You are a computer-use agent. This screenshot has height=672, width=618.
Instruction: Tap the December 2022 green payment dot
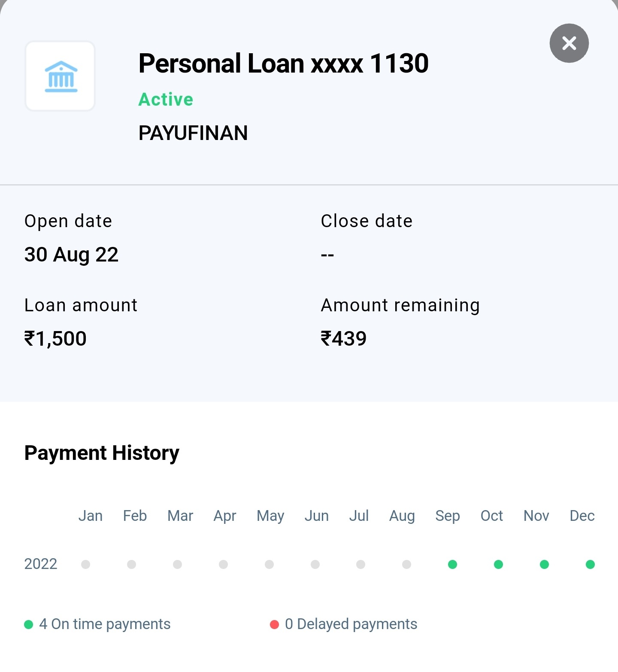[x=590, y=564]
